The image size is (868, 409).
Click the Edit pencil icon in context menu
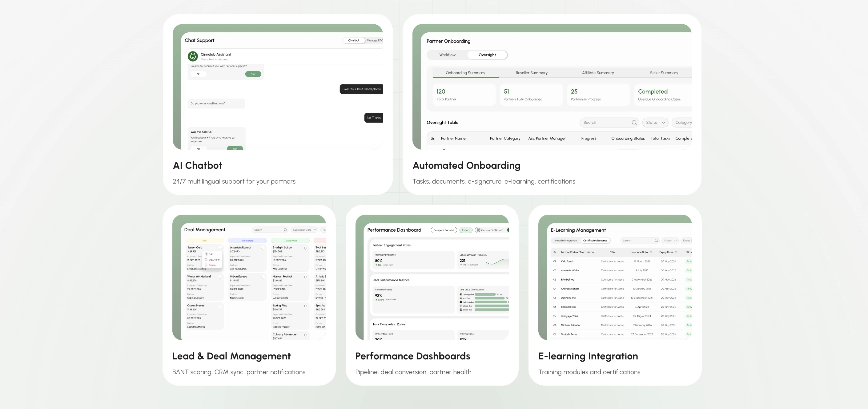(206, 254)
